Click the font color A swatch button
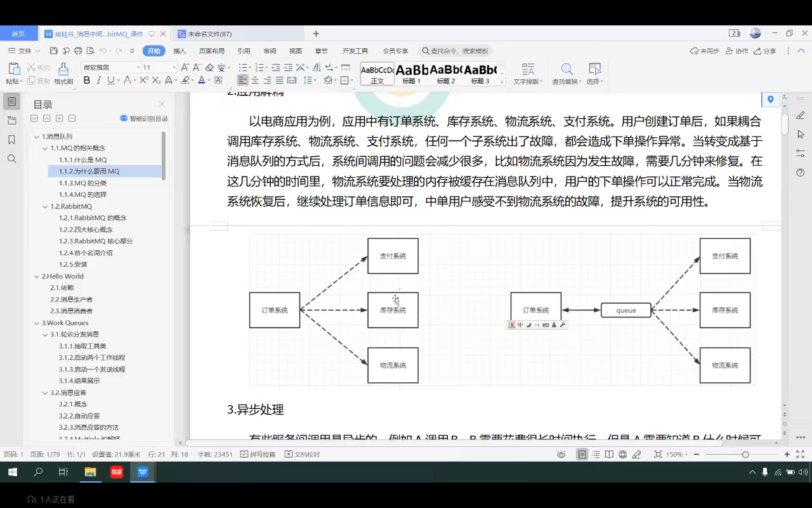Viewport: 812px width, 508px height. [200, 81]
